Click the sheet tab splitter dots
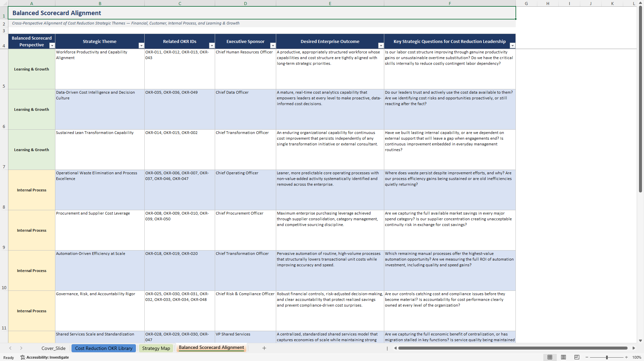Viewport: 644px width, 361px height. (x=387, y=348)
